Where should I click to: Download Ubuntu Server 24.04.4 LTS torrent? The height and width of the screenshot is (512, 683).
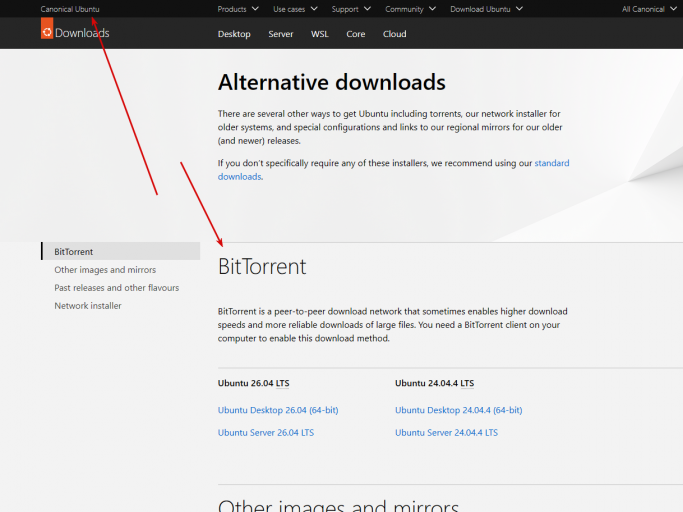pos(446,433)
